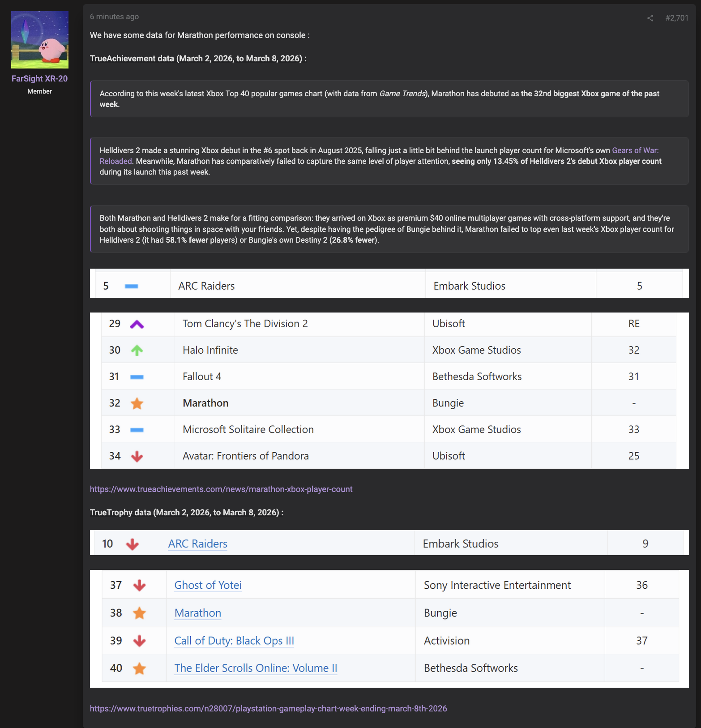Image resolution: width=701 pixels, height=728 pixels.
Task: Select bold 'Marathon' cell in rank 32 row
Action: point(299,403)
